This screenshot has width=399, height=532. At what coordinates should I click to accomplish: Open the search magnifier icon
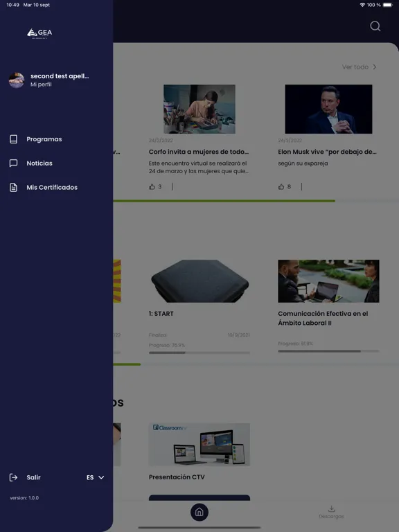[x=375, y=26]
